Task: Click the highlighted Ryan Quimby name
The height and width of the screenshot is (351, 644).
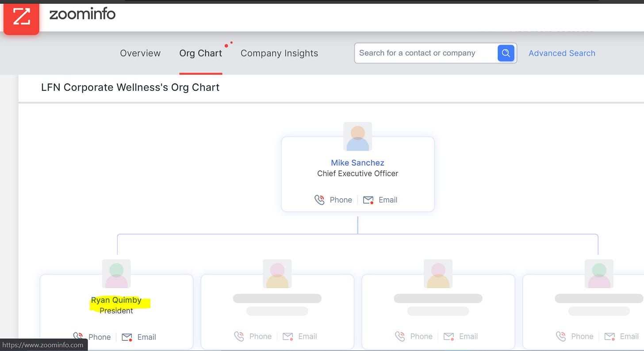Action: point(116,300)
